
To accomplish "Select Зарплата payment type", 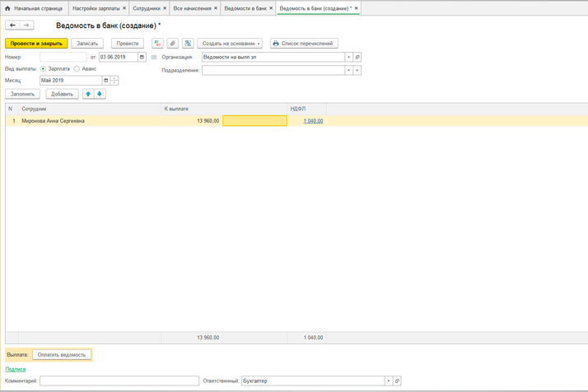I will [44, 69].
